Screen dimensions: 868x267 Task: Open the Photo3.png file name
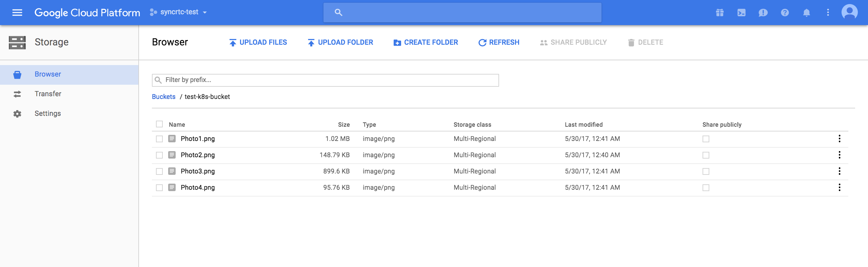pos(198,171)
